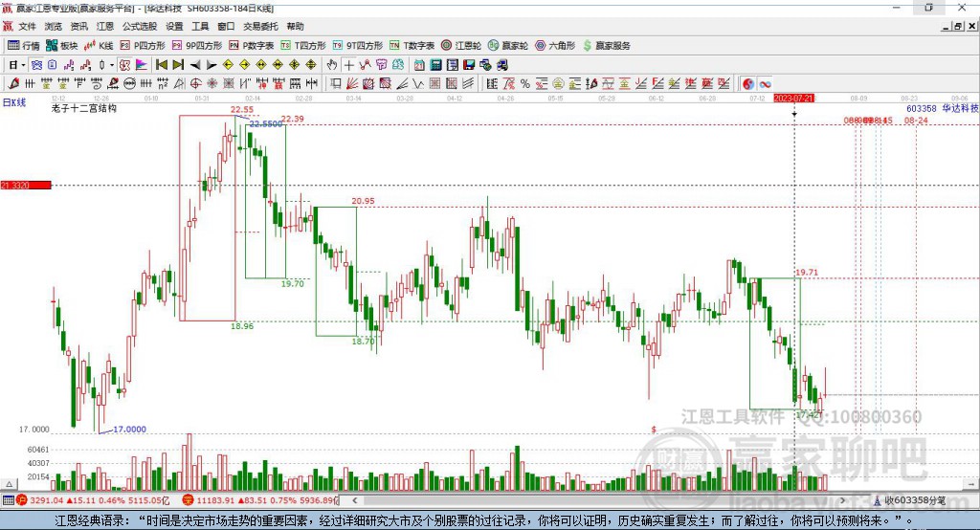Click the 老子十二宫结构 chart title
This screenshot has height=530, width=980.
tap(84, 108)
